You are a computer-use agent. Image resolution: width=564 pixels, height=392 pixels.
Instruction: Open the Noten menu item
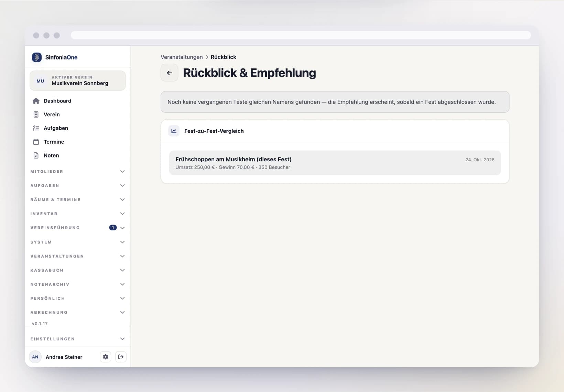click(78, 155)
